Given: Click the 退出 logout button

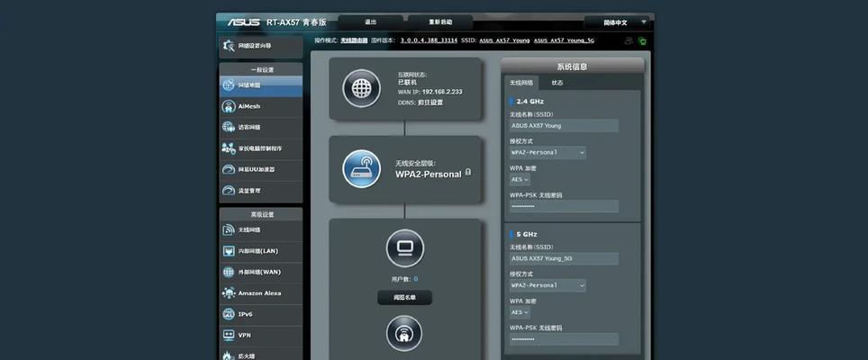Looking at the screenshot, I should [370, 22].
